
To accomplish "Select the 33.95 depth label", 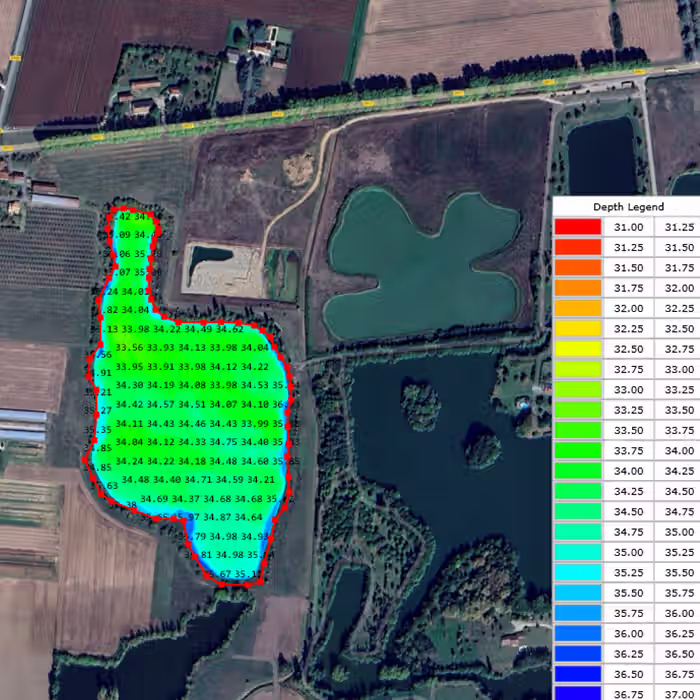I will point(129,367).
